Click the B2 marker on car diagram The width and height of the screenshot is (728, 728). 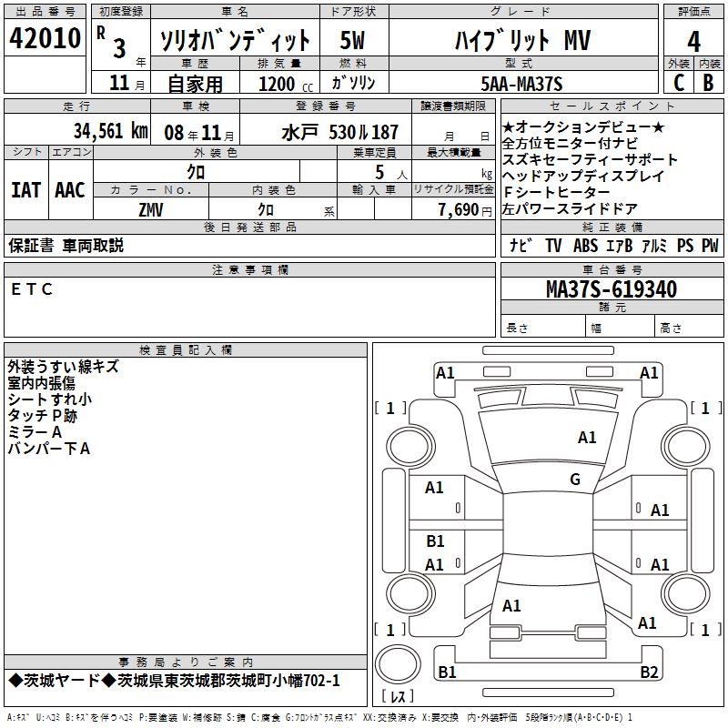point(648,672)
